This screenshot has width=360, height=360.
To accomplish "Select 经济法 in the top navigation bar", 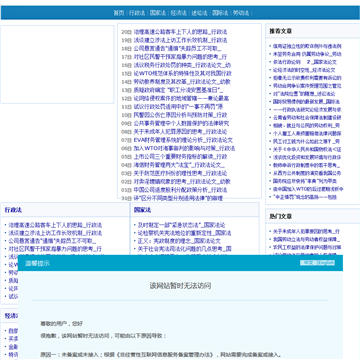I will 178,13.
